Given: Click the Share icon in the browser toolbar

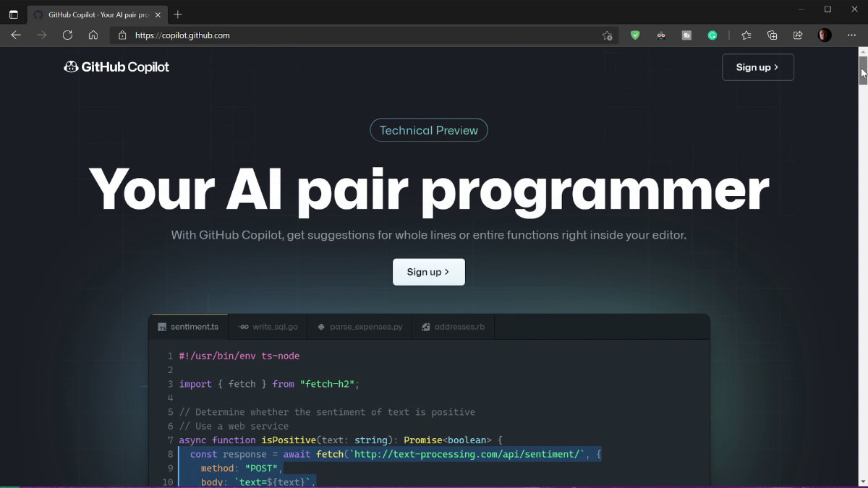Looking at the screenshot, I should 797,35.
